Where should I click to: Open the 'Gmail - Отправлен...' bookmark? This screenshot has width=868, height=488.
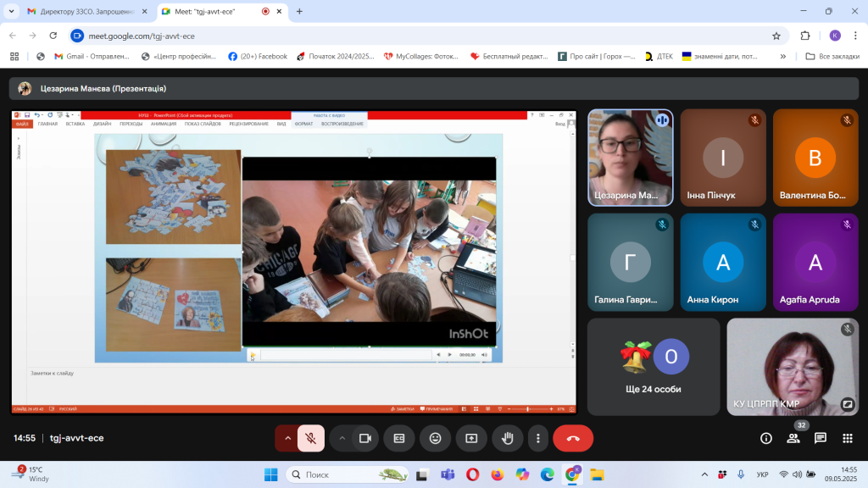92,57
